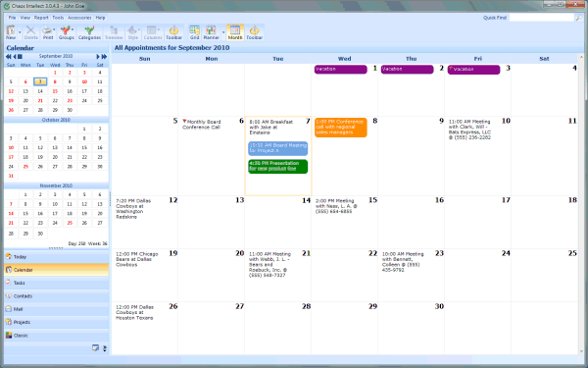The image size is (588, 368).
Task: Toggle the Toolbar button beside Columns
Action: pyautogui.click(x=174, y=32)
